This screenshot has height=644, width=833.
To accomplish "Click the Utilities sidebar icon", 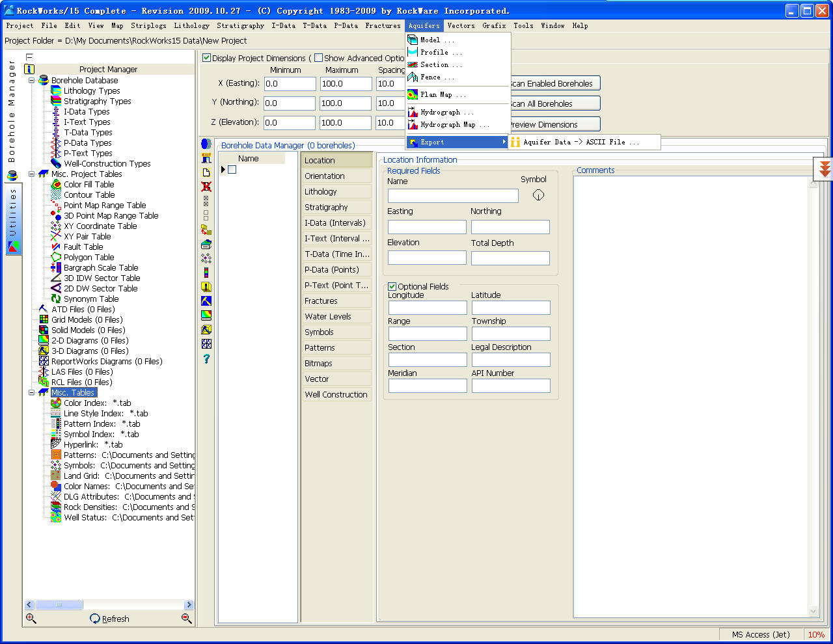I will coord(13,247).
